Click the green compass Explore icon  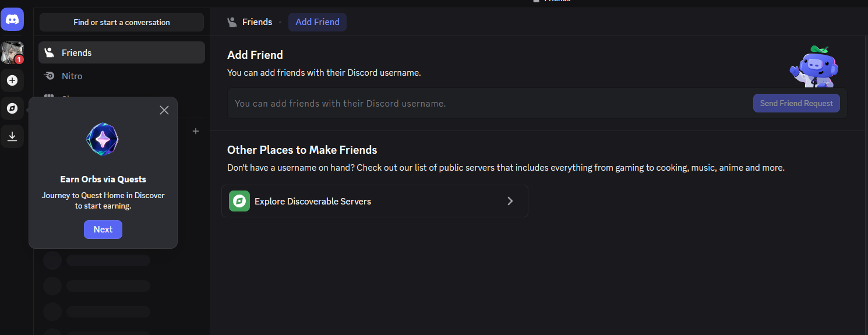239,201
